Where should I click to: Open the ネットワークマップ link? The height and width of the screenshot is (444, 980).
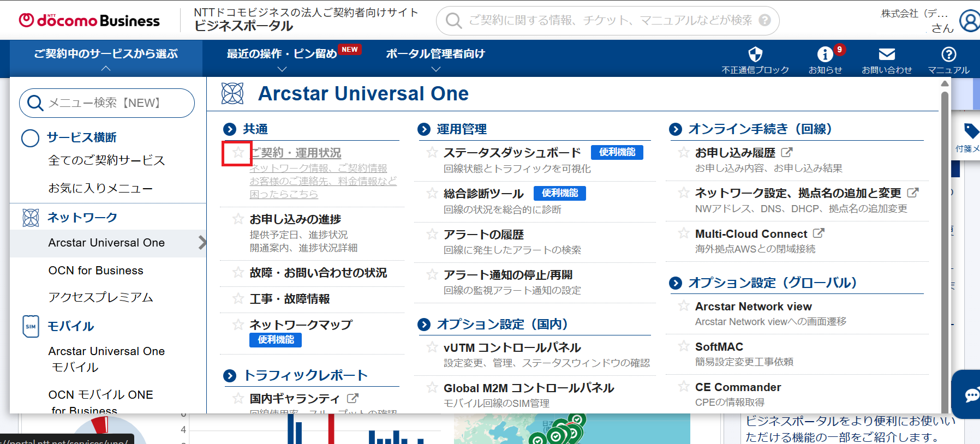click(x=301, y=325)
